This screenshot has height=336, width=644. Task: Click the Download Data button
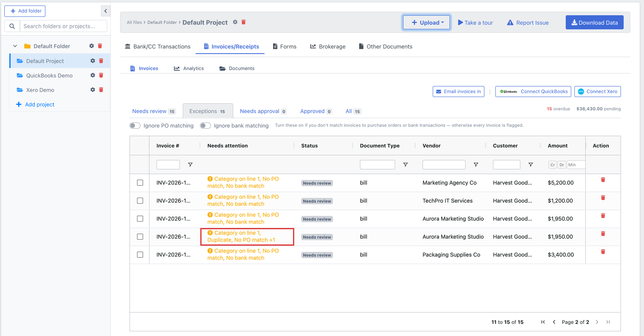[x=594, y=22]
